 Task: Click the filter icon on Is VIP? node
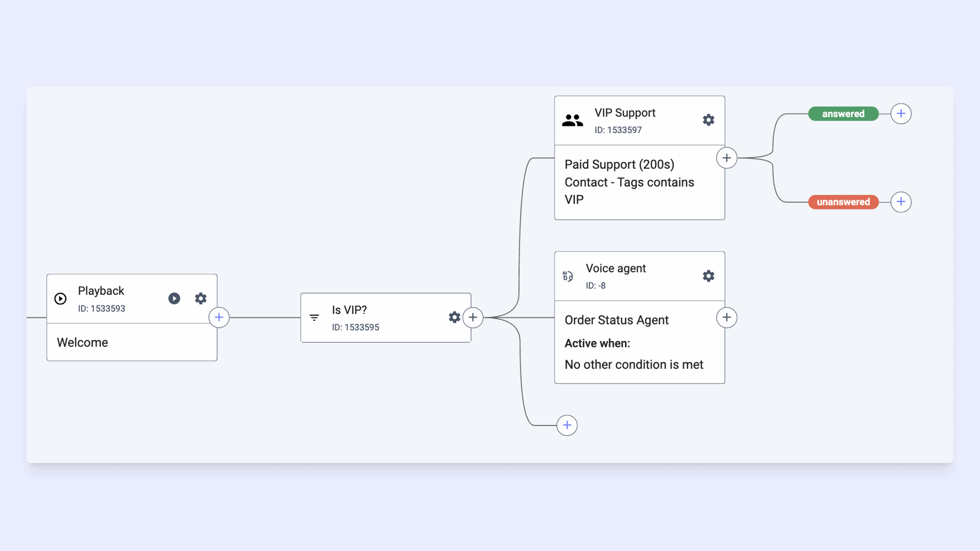[314, 318]
